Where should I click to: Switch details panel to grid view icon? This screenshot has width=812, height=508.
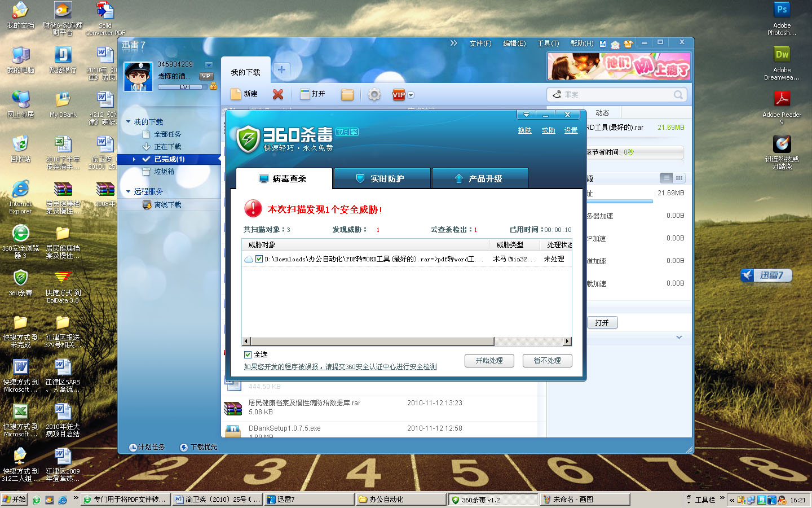[x=679, y=178]
